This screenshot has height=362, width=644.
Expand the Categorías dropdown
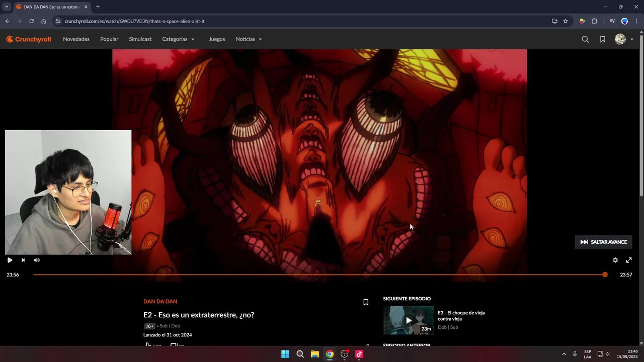(178, 39)
